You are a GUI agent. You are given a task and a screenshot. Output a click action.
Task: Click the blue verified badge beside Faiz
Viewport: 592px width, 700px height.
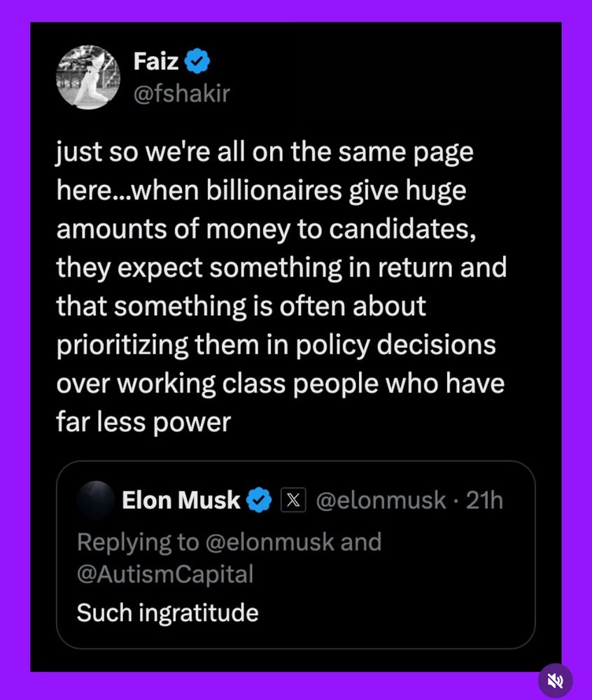click(197, 61)
